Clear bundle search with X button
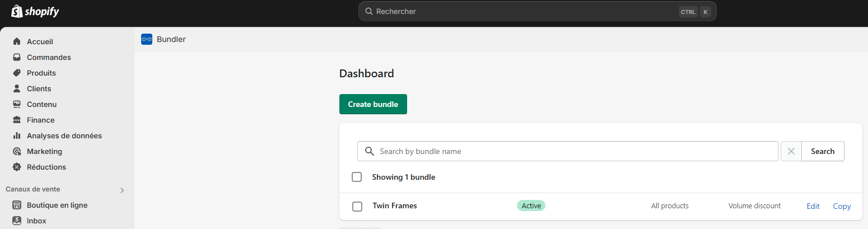The image size is (868, 229). [791, 151]
